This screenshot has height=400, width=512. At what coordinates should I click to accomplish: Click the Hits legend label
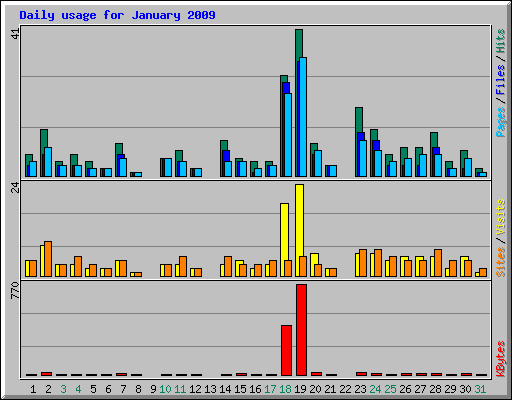[x=500, y=41]
